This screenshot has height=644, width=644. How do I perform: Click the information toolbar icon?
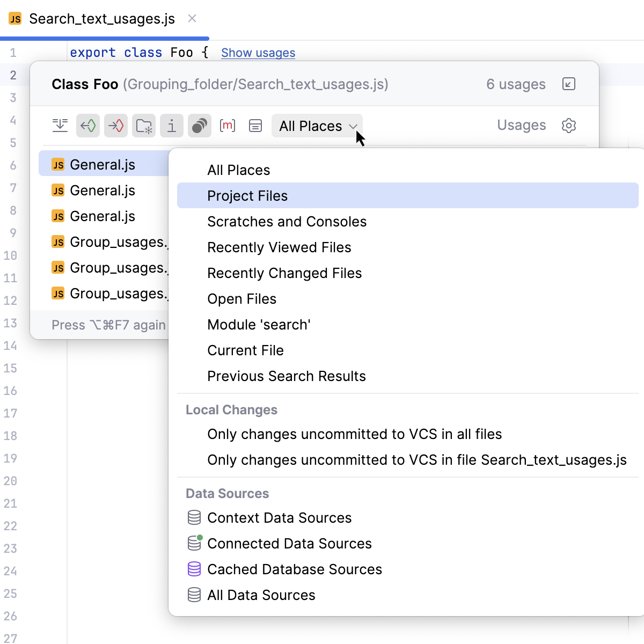[172, 126]
